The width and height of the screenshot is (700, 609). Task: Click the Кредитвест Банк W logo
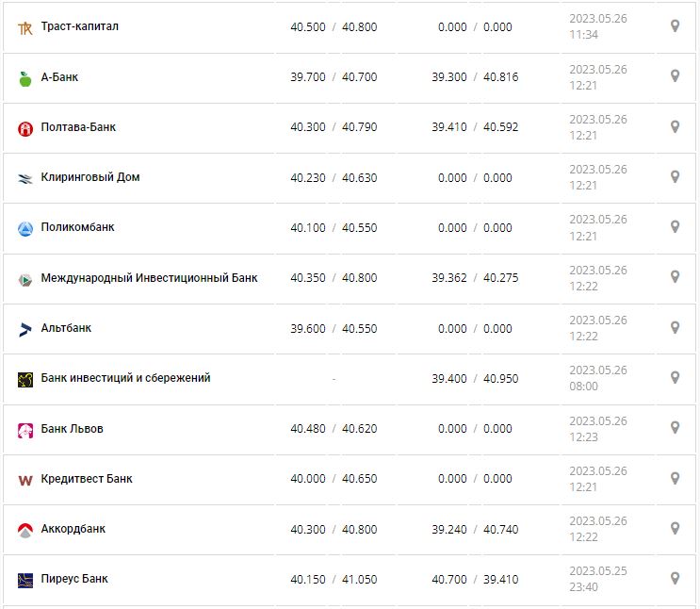pos(25,480)
